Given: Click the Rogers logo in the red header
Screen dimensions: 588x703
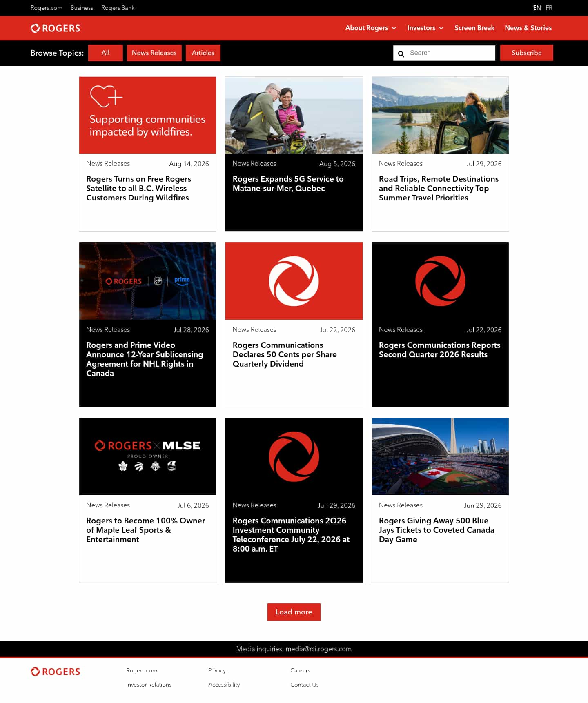Looking at the screenshot, I should (55, 28).
